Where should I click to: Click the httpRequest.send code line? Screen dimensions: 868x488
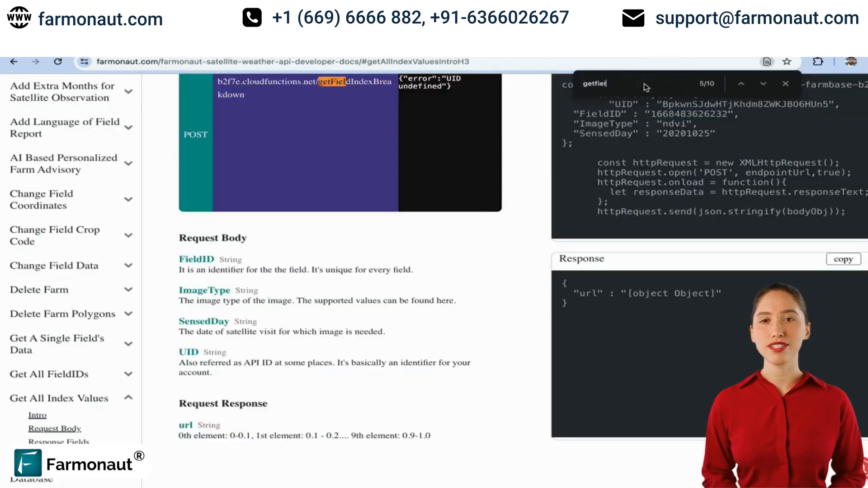(x=721, y=211)
